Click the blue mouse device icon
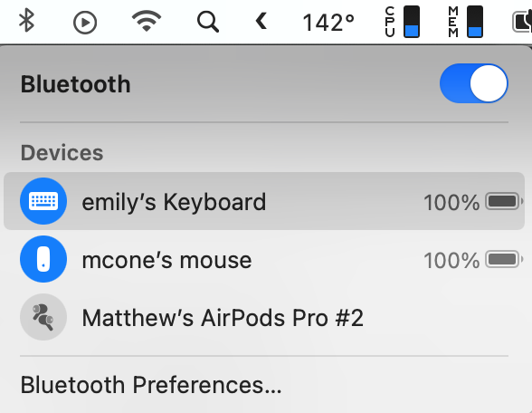This screenshot has width=532, height=413. [x=43, y=259]
